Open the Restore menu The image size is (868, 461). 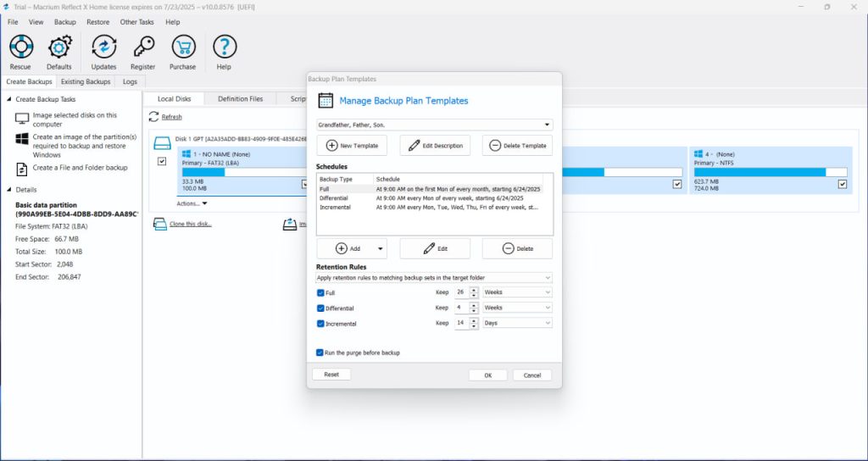(98, 22)
